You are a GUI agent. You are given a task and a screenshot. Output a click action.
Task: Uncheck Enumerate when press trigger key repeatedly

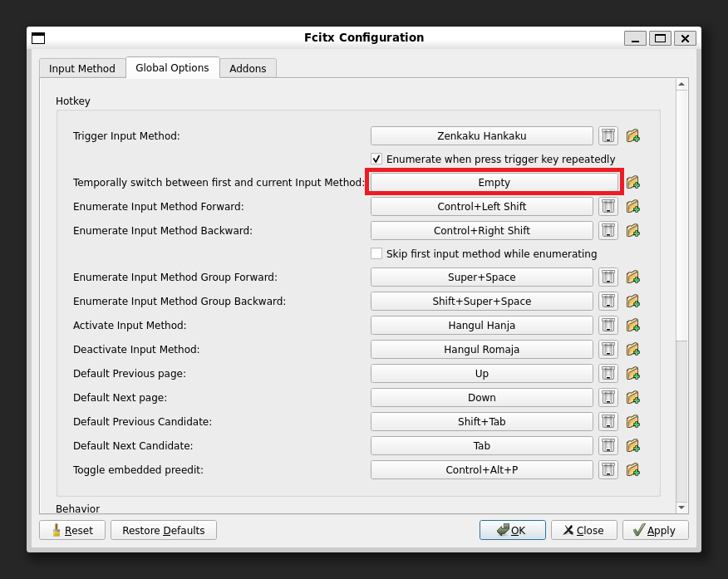tap(376, 159)
